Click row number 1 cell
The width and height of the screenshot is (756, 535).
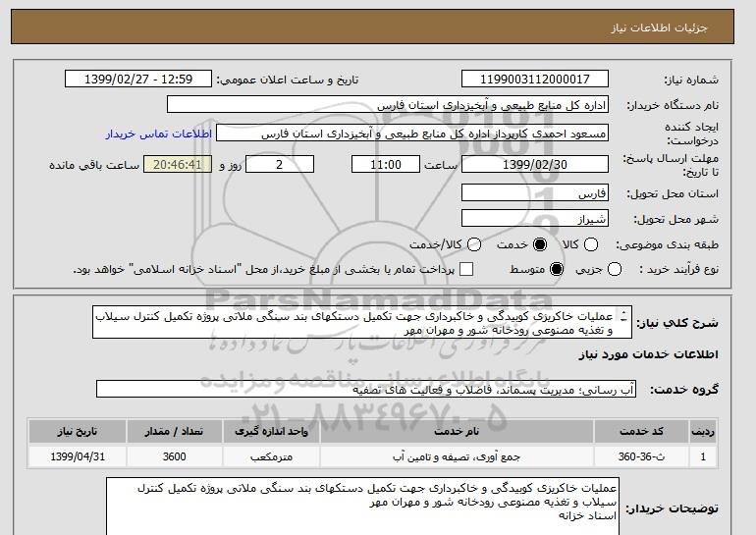[x=703, y=456]
